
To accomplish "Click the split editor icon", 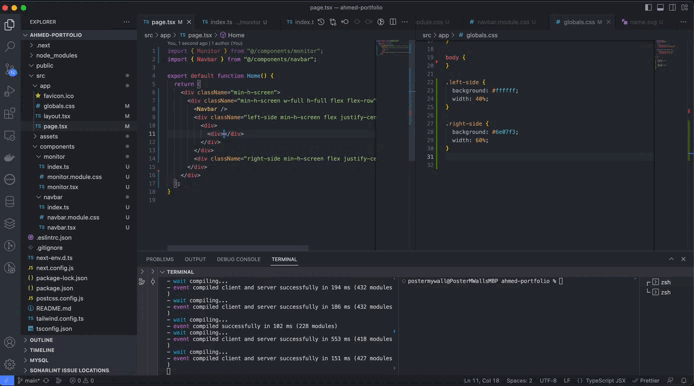I will tap(393, 22).
